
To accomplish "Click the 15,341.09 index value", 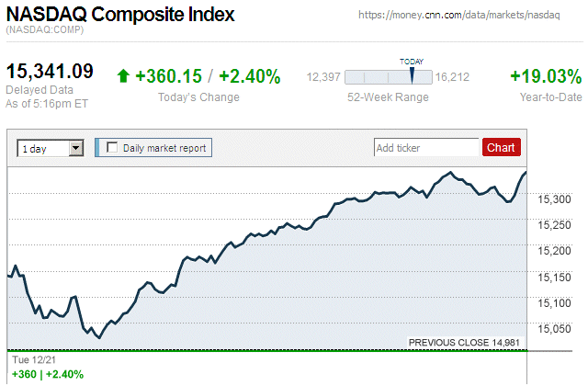I will (x=51, y=72).
